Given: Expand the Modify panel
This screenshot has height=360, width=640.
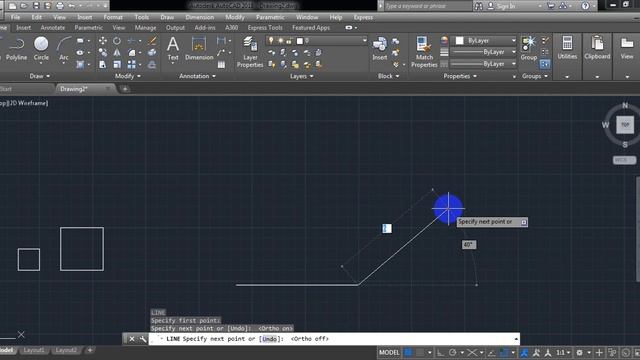Looking at the screenshot, I should click(128, 76).
